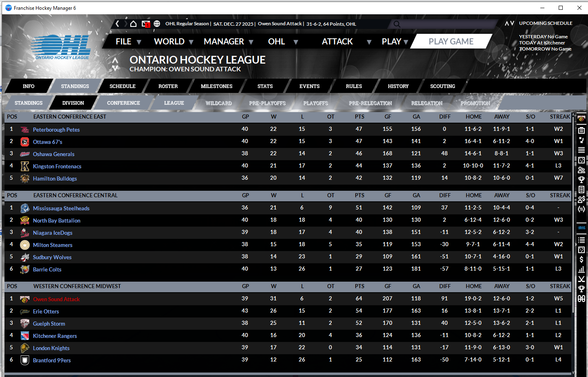Click the Peterborough Petes team logo
This screenshot has width=588, height=377.
tap(25, 130)
